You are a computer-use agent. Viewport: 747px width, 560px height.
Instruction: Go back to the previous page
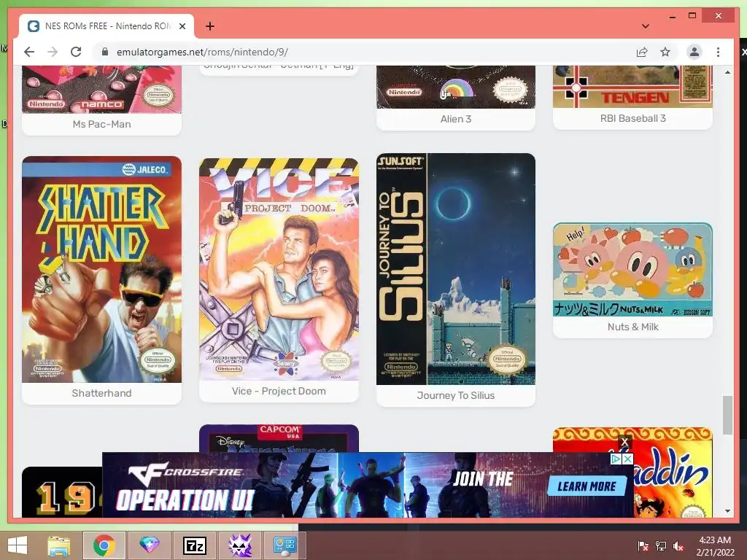[29, 52]
